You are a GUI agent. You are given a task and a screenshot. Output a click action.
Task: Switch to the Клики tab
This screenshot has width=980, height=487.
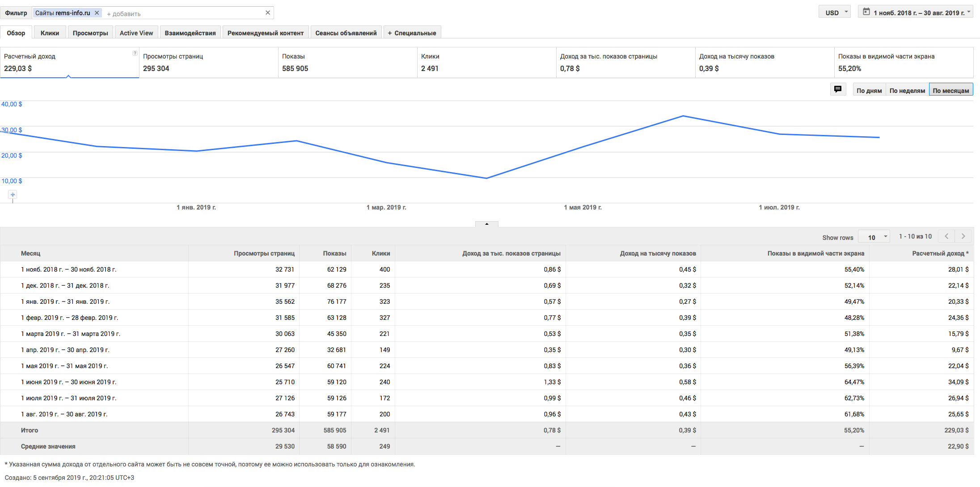[x=50, y=33]
